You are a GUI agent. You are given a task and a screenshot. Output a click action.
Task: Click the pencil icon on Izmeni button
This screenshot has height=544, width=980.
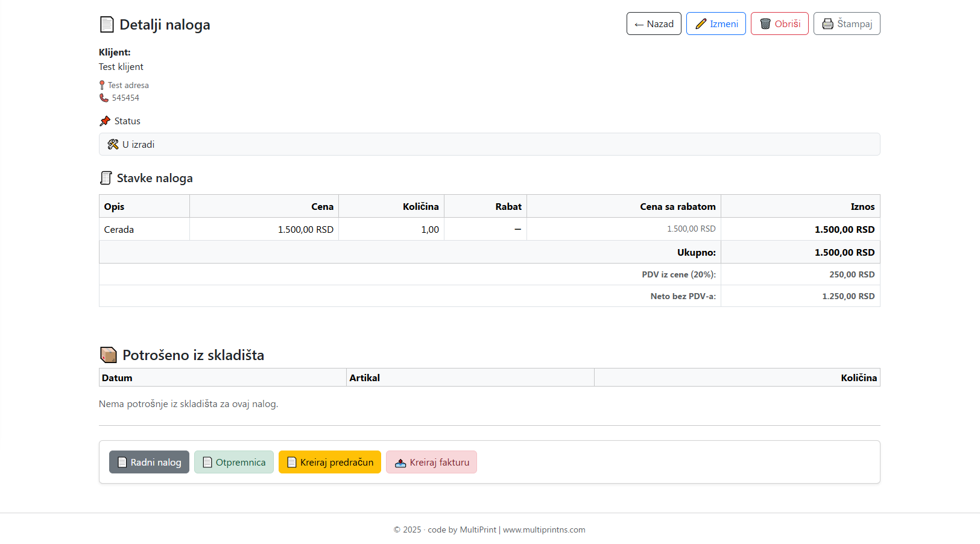[701, 24]
